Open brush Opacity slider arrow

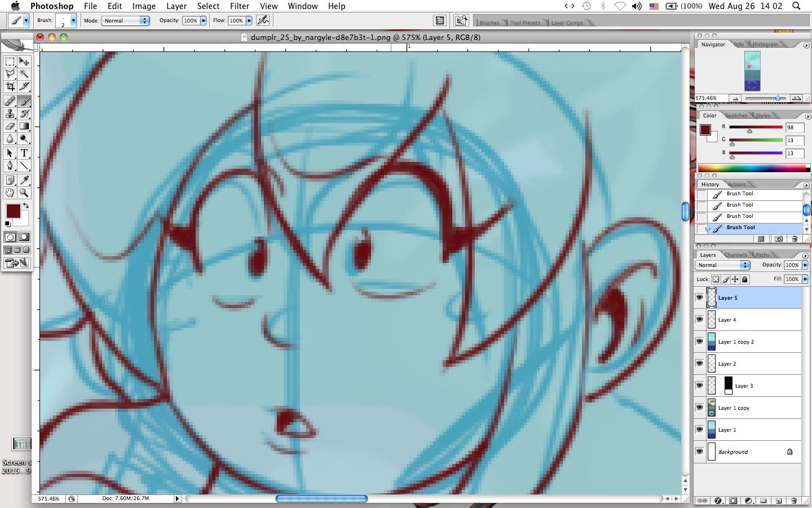click(204, 20)
